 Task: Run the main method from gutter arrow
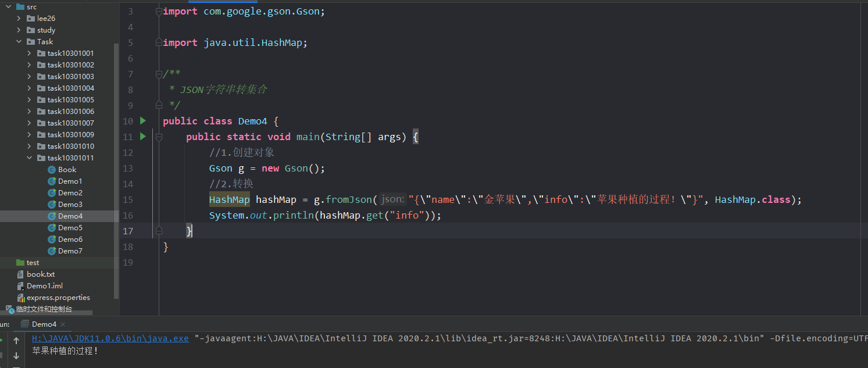point(143,137)
